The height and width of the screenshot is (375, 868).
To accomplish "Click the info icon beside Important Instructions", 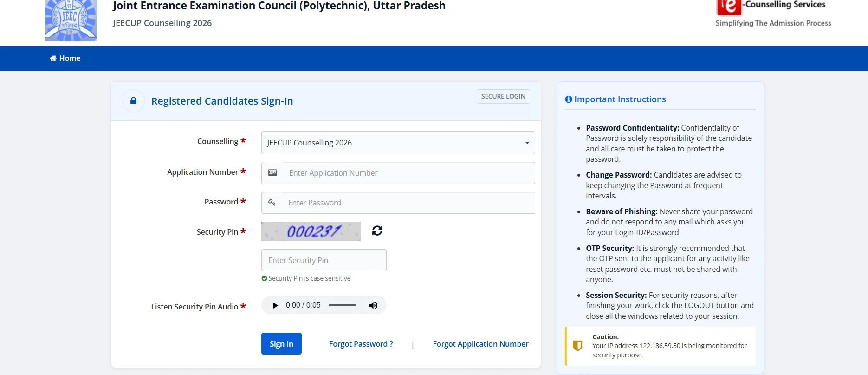I will coord(569,99).
